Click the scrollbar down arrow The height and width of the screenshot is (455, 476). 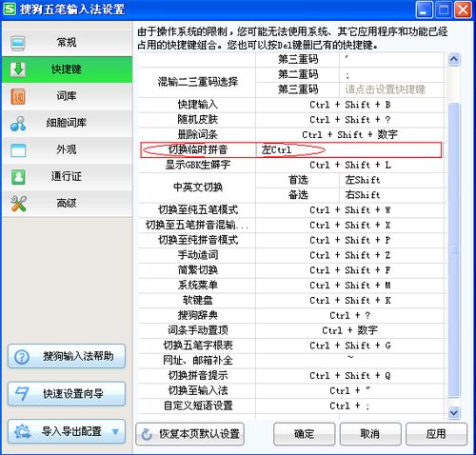point(454,412)
